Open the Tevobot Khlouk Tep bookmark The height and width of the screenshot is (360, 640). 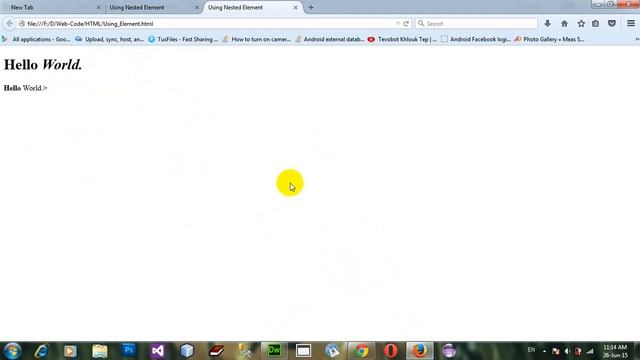[x=402, y=39]
